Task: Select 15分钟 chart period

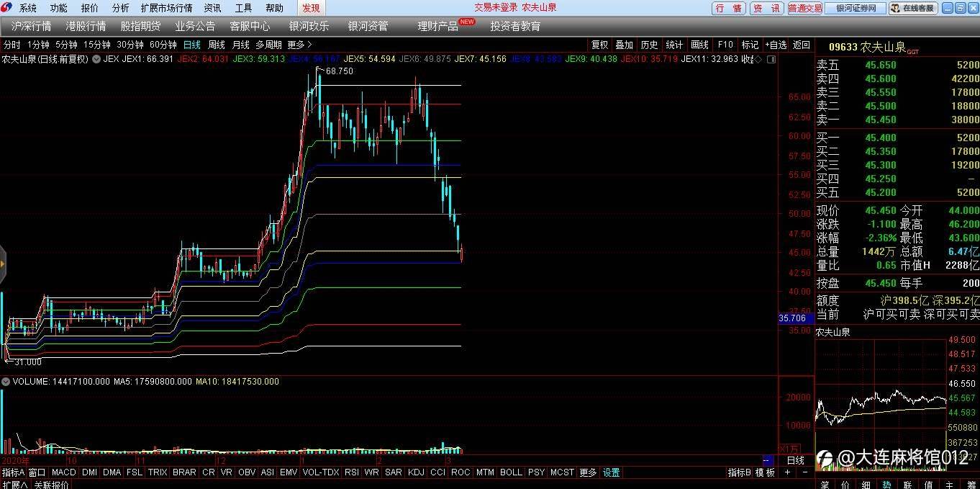Action: click(97, 45)
